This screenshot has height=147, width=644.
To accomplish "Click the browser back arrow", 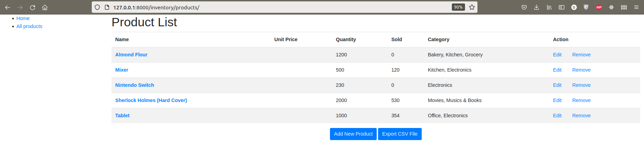I will point(8,7).
